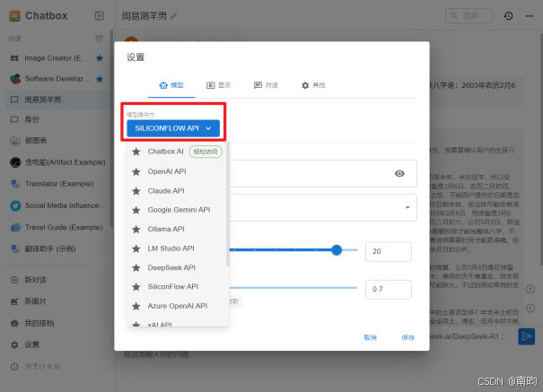This screenshot has width=543, height=392.
Task: Open the deepseek-ai/DeepSeek-R1 model selector
Action: [468, 336]
